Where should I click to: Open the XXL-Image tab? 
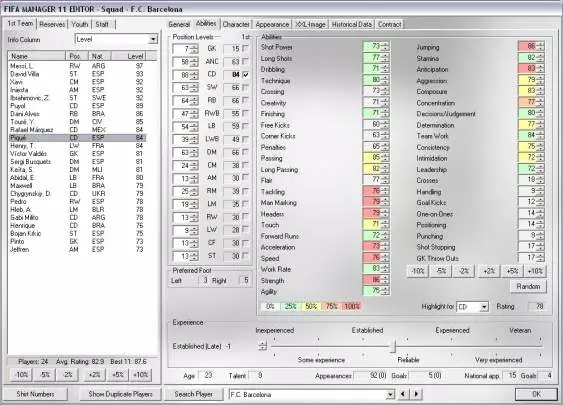(x=310, y=24)
